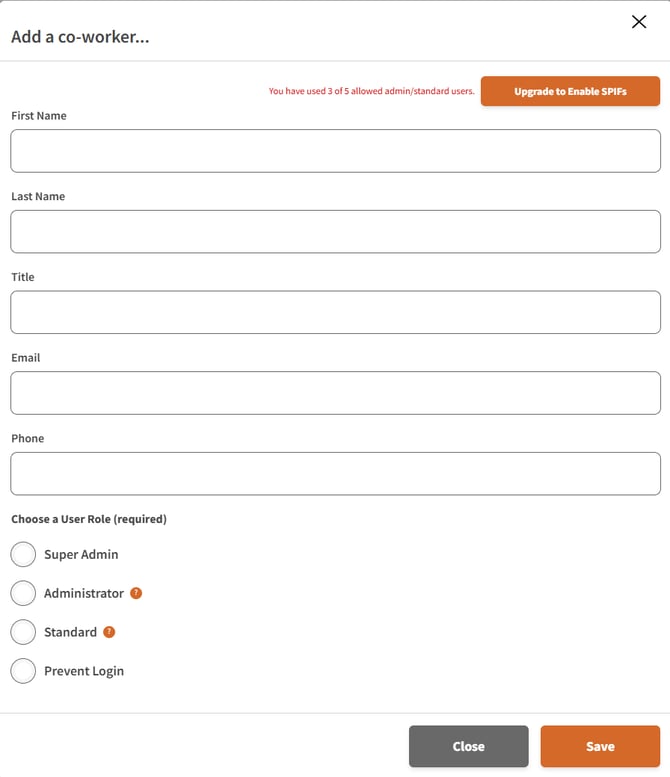Open the Administrator role help tooltip icon

(136, 593)
